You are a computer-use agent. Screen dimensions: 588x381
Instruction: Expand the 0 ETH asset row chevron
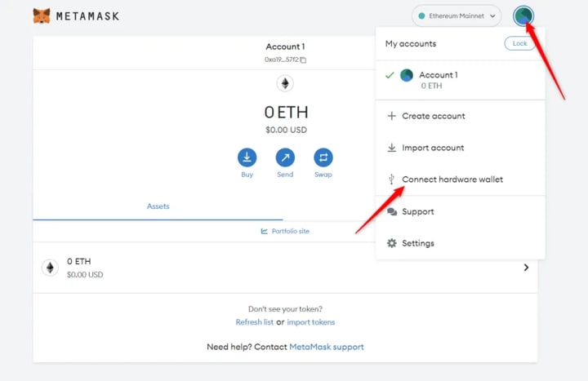click(526, 268)
